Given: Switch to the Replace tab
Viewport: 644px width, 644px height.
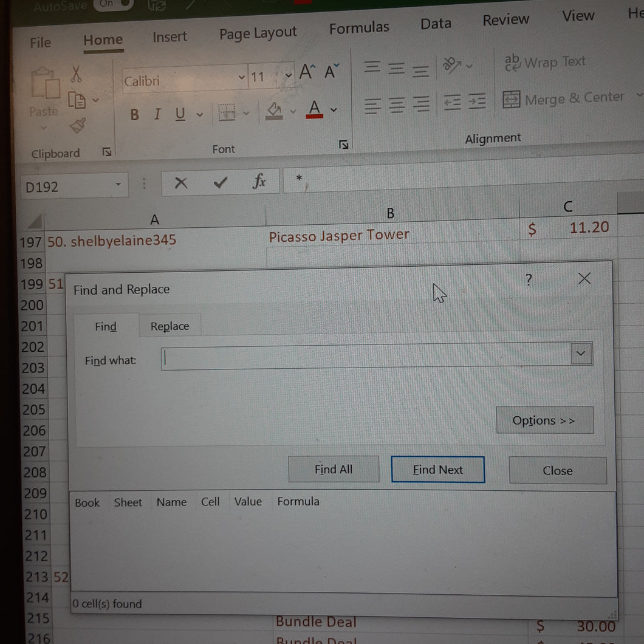Looking at the screenshot, I should click(x=170, y=326).
